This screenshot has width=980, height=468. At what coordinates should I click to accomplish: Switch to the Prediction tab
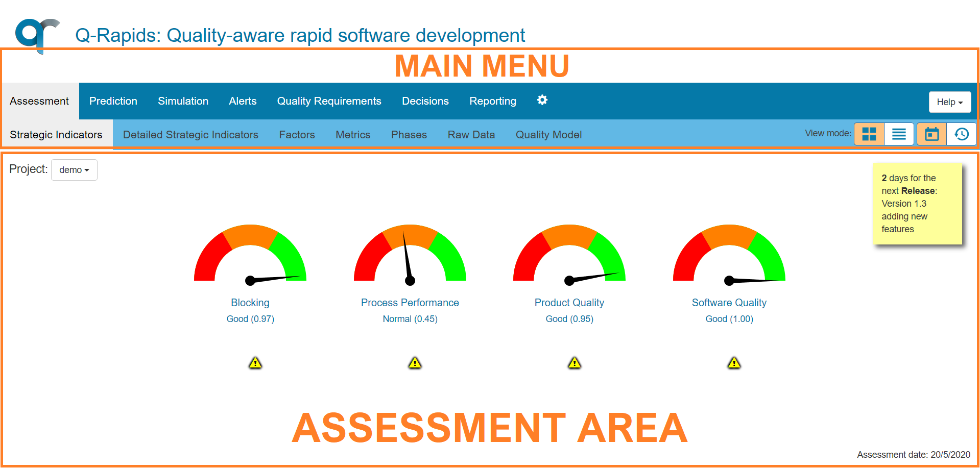(113, 101)
